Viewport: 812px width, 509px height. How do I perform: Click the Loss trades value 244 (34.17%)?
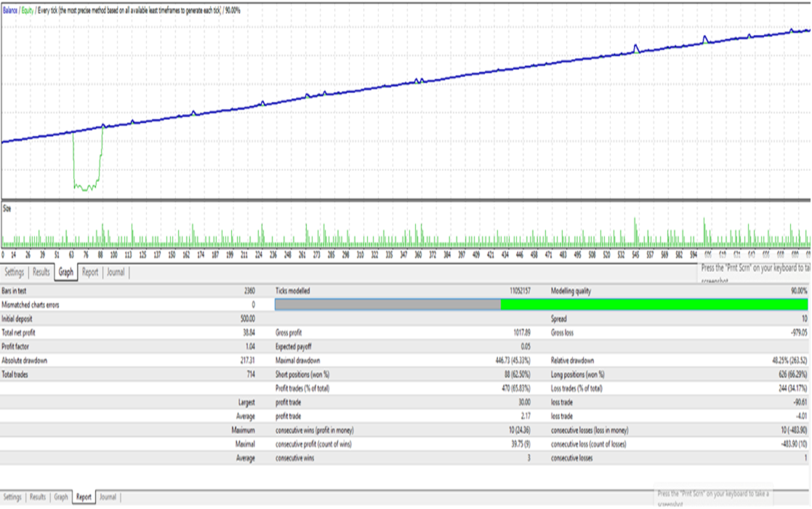(793, 389)
